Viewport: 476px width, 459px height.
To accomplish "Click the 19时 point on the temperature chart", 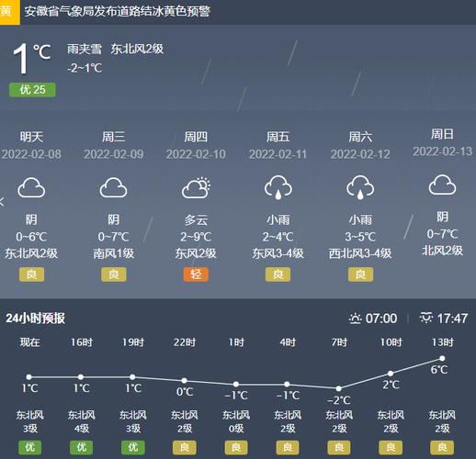I will [x=132, y=377].
